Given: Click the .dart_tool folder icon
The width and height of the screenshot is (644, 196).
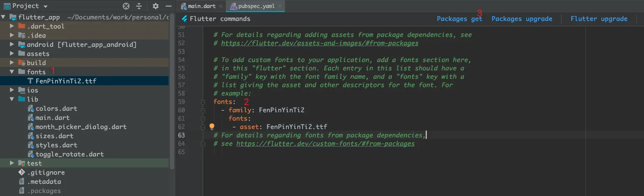Looking at the screenshot, I should point(22,26).
